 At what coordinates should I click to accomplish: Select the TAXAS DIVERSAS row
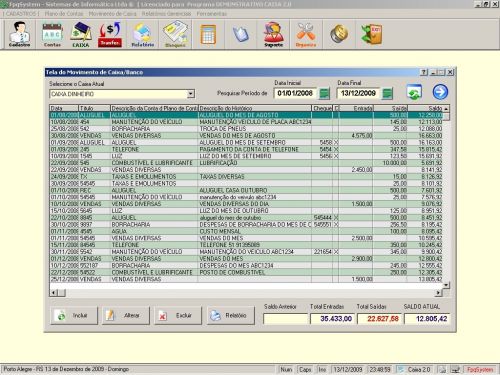coord(246,177)
